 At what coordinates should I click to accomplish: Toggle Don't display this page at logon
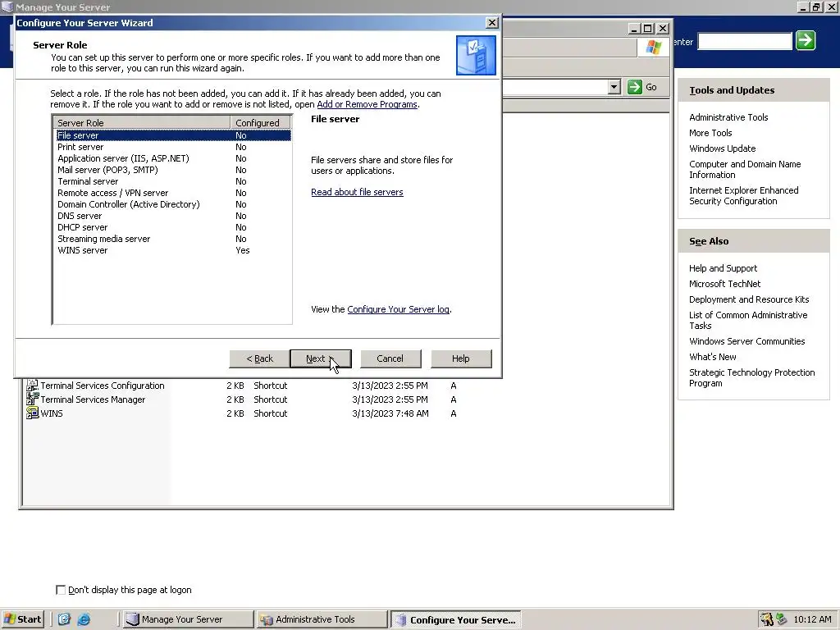click(x=61, y=590)
